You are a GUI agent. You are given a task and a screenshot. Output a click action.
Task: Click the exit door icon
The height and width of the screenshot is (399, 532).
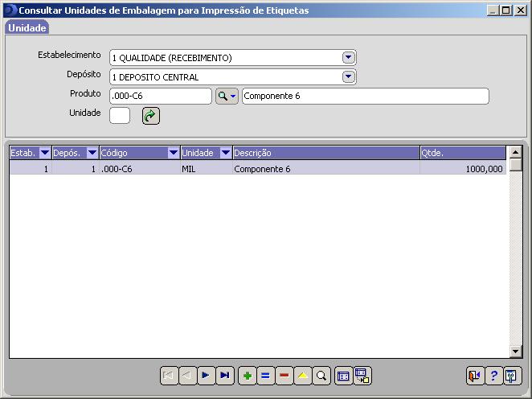coord(475,376)
